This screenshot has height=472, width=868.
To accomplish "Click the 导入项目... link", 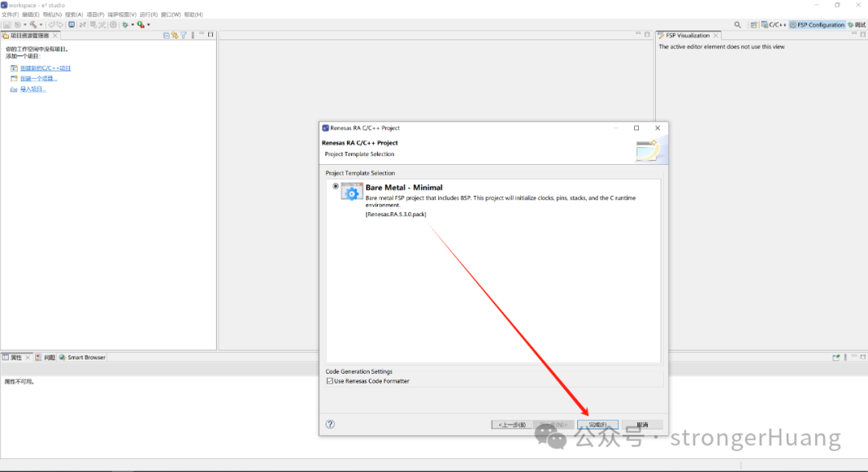I will 33,89.
